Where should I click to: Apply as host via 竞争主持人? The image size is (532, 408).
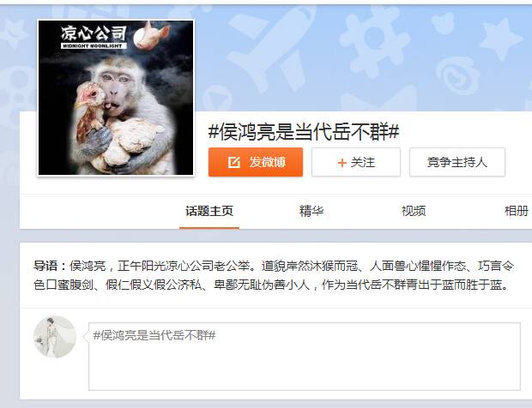457,162
